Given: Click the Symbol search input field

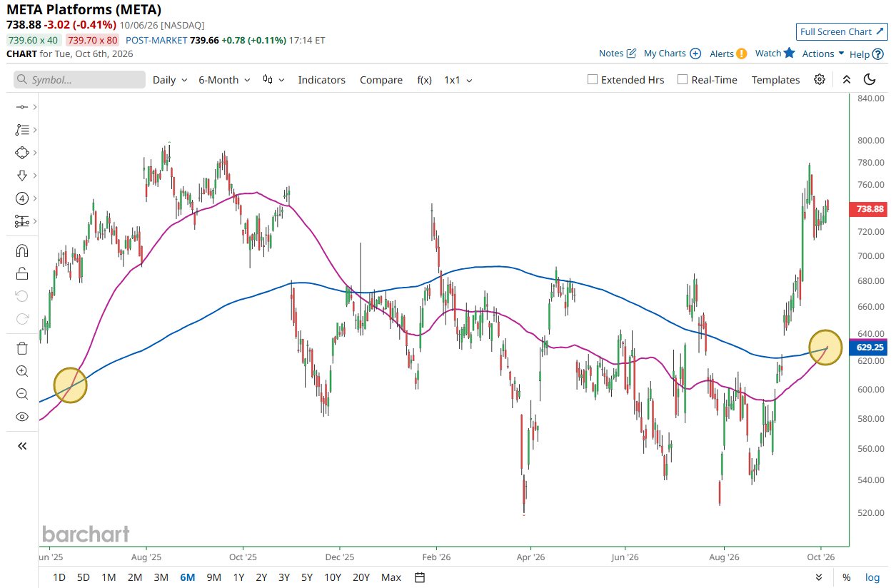Looking at the screenshot, I should [x=79, y=80].
